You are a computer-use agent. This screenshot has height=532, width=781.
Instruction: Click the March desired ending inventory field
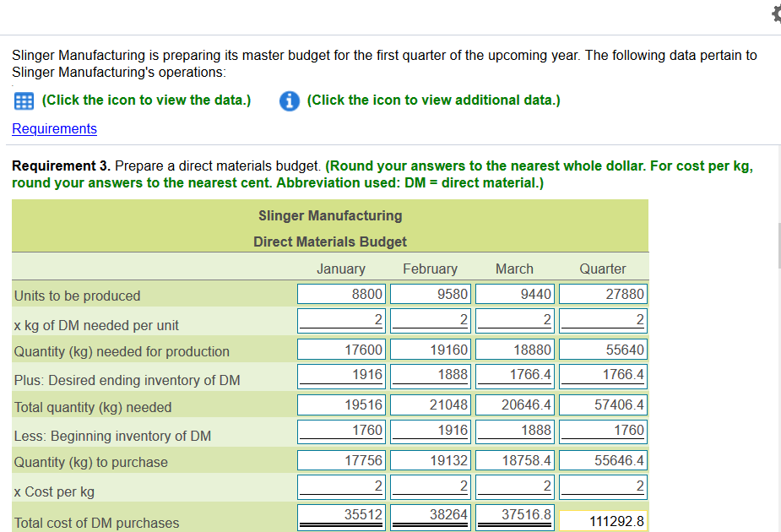tap(514, 377)
